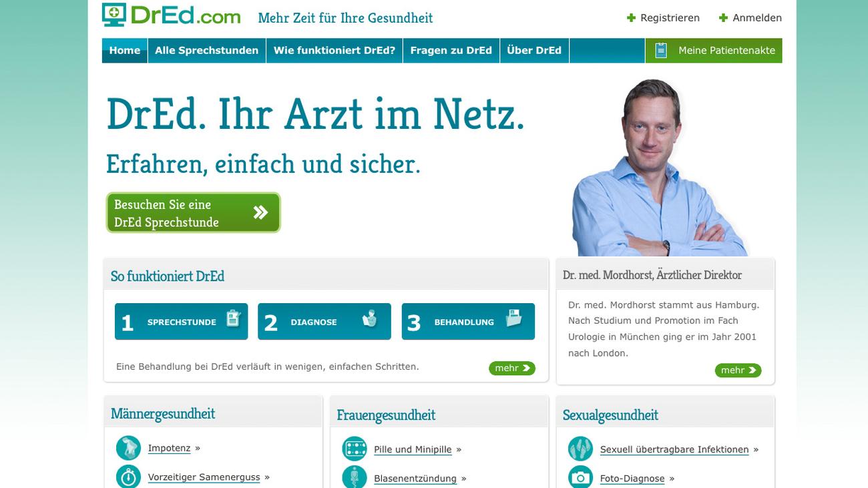868x488 pixels.
Task: Click the stopwatch icon for Vorzeitiger Samenerguss
Action: (x=128, y=477)
